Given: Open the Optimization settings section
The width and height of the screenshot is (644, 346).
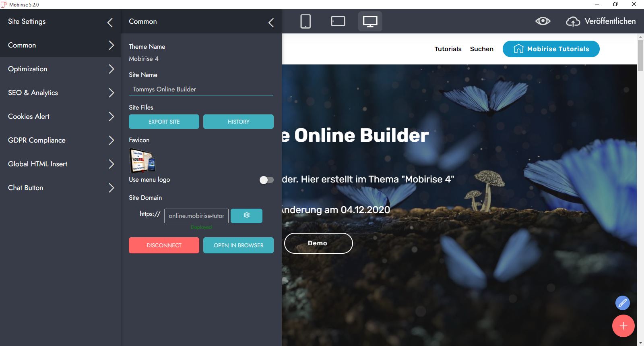Looking at the screenshot, I should click(x=60, y=69).
